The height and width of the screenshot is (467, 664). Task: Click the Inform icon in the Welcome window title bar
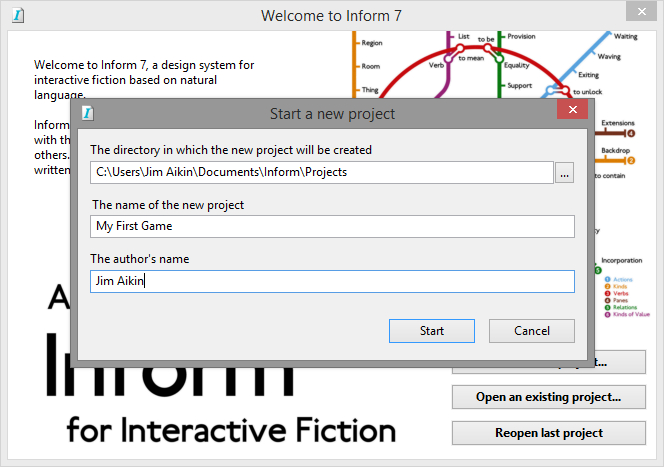coord(18,15)
